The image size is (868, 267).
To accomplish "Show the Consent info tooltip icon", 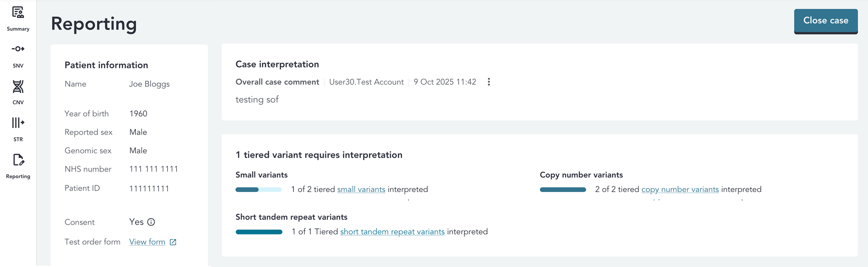I will tap(151, 222).
